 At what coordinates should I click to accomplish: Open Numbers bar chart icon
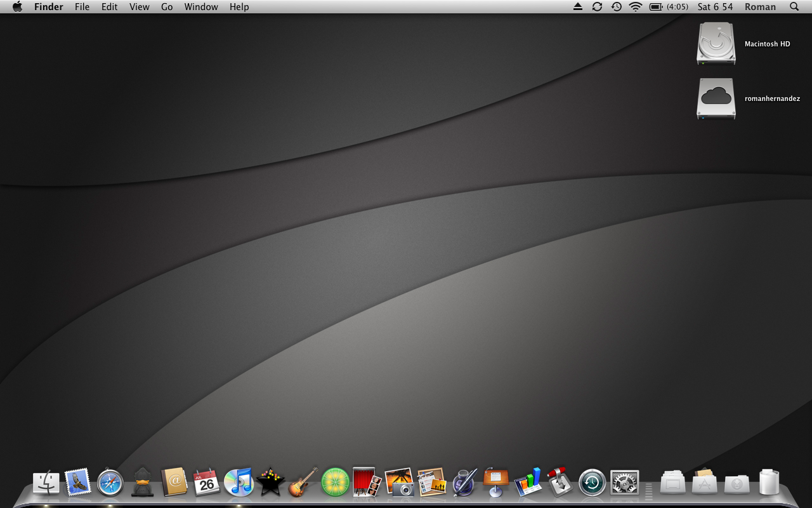pos(528,483)
